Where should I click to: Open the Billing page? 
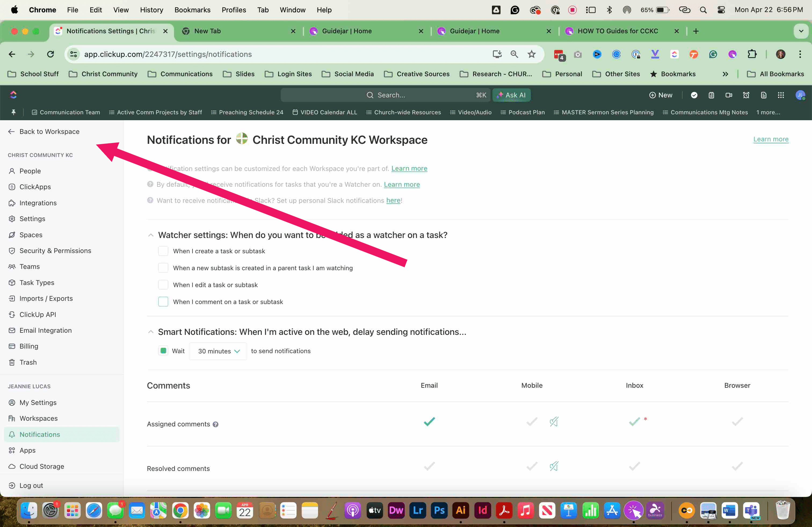[29, 346]
